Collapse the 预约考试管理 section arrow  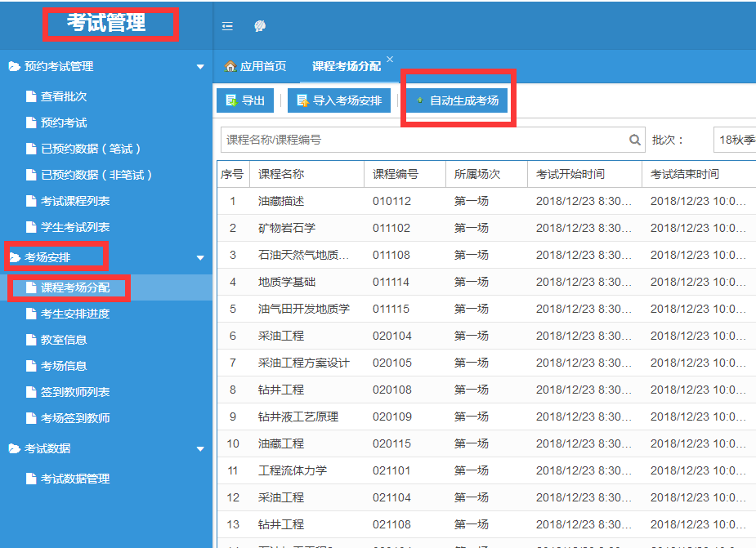(x=200, y=67)
